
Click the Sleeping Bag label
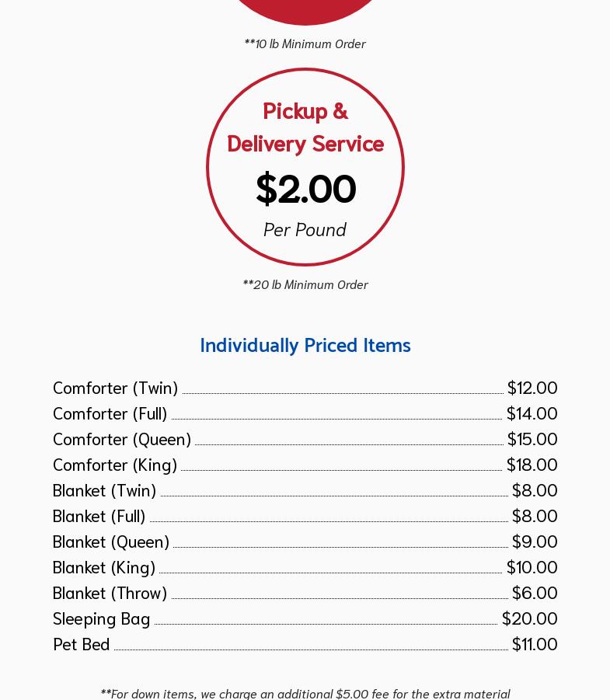point(101,618)
